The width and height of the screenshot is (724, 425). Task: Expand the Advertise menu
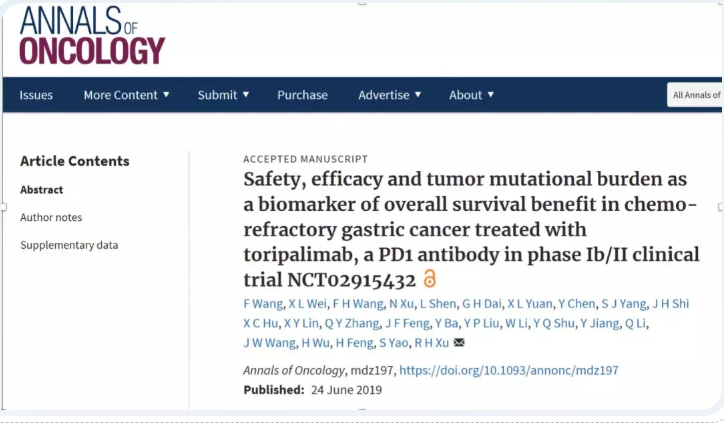tap(389, 95)
